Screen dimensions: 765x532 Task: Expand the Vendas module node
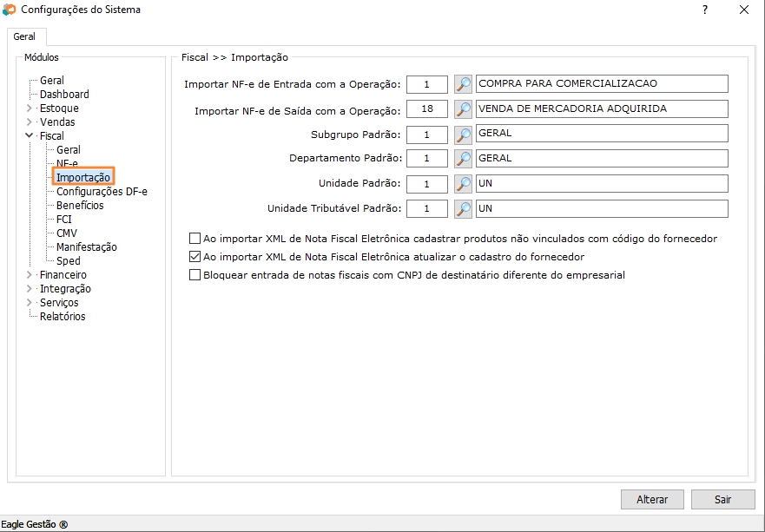point(30,122)
